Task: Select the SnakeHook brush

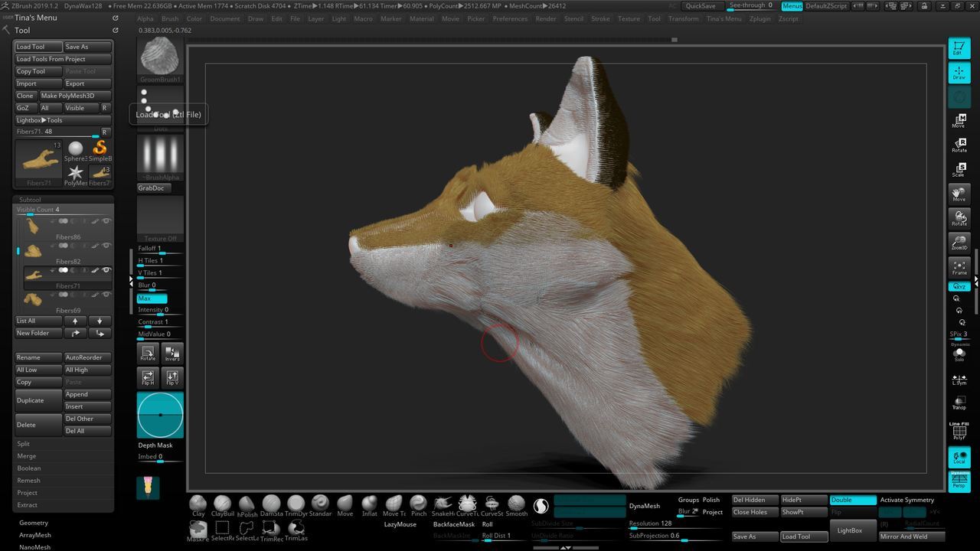Action: 443,506
